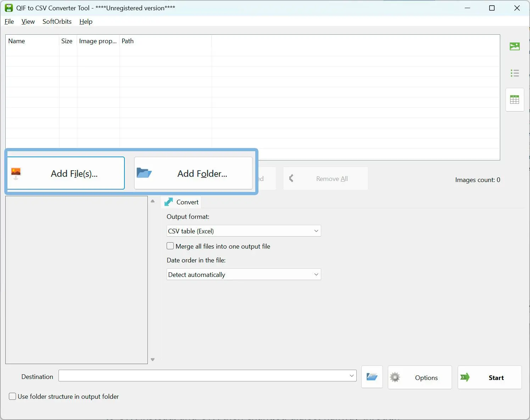Open the Output format dropdown
530x420 pixels.
[244, 231]
